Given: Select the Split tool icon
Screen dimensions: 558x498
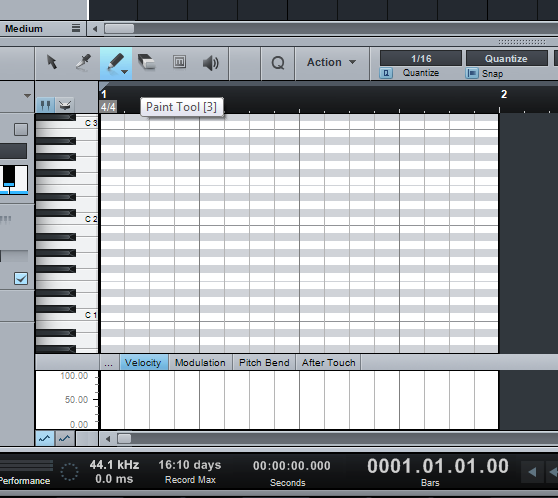Looking at the screenshot, I should 83,63.
